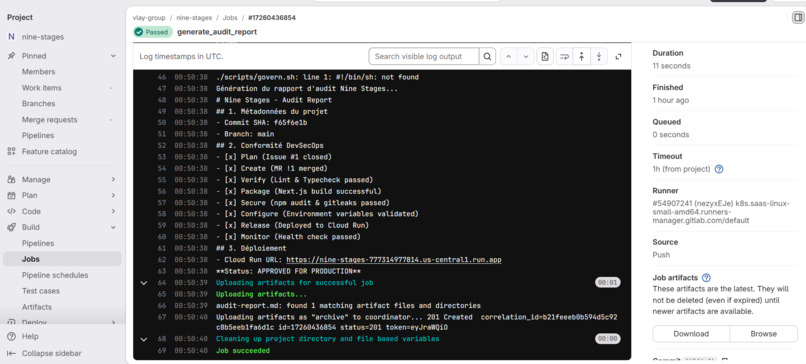806x364 pixels.
Task: Jump to next search result arrow
Action: [525, 57]
